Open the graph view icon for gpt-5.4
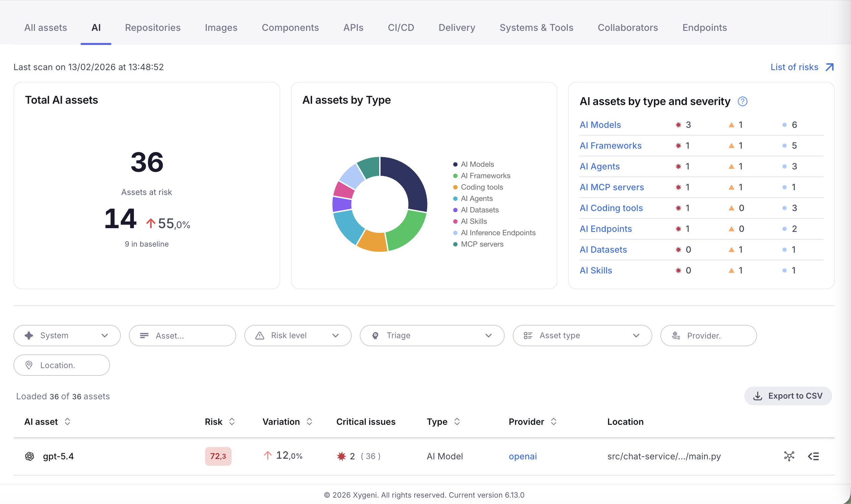Image resolution: width=851 pixels, height=504 pixels. coord(789,456)
